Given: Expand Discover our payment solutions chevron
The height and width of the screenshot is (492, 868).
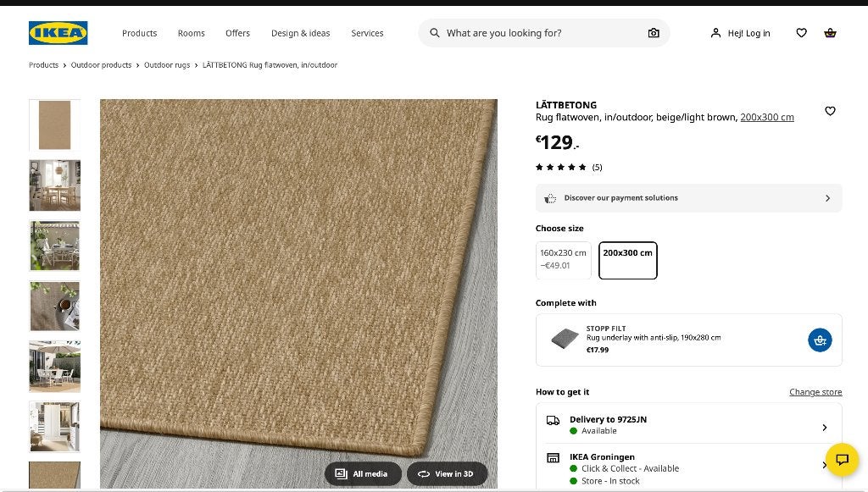Looking at the screenshot, I should [827, 198].
